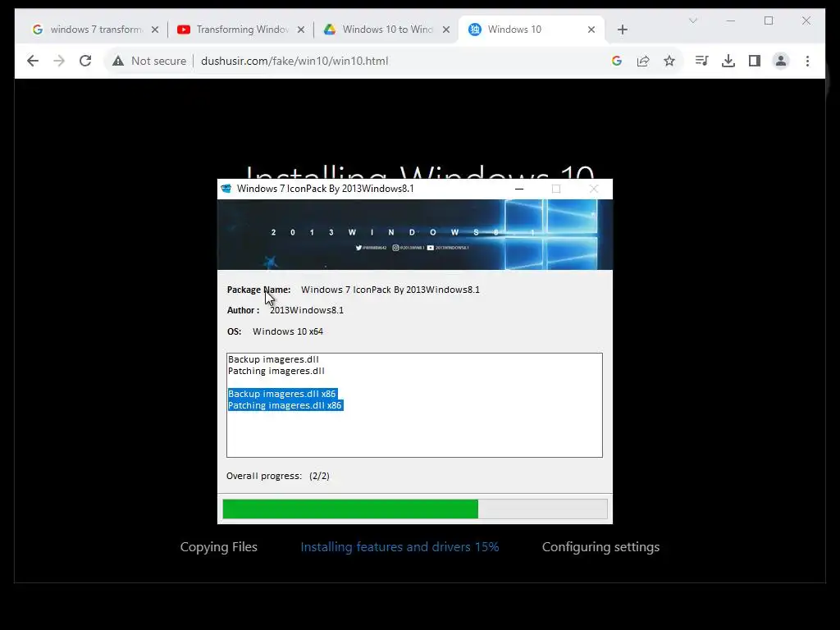Click the 2013Windows8.1 banner image
This screenshot has height=630, width=840.
click(x=414, y=235)
